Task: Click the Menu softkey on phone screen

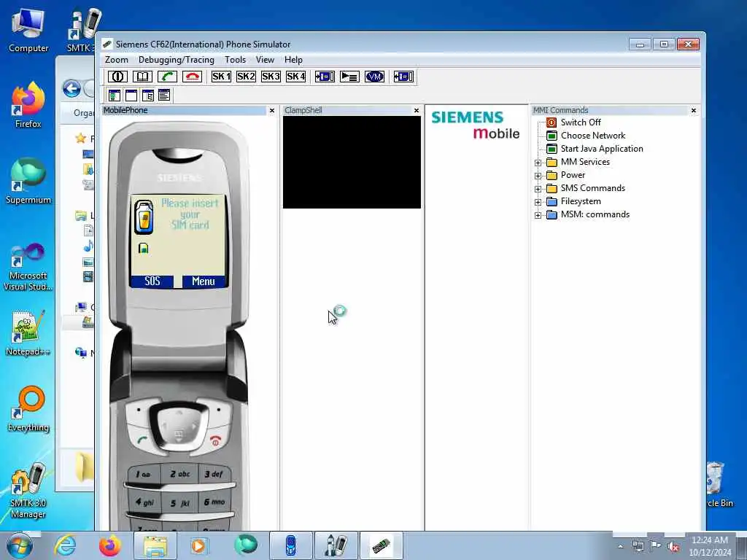Action: 204,281
